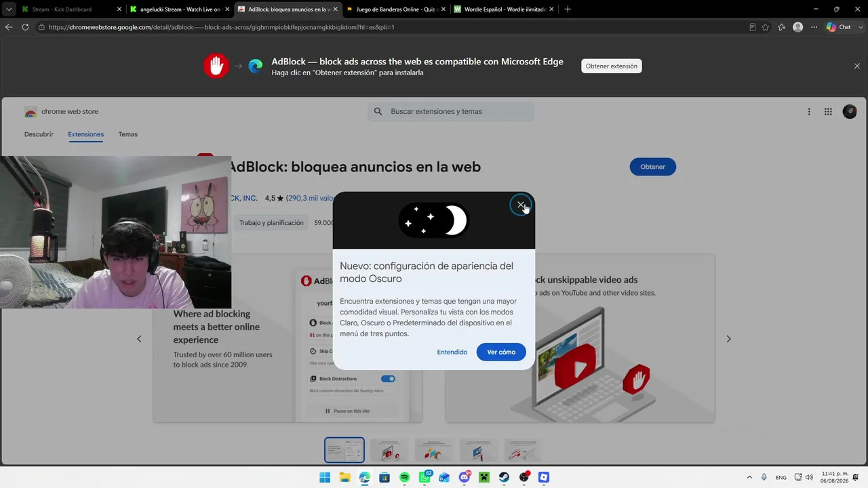Viewport: 868px width, 488px height.
Task: Close the AdBlock Chrome Web Store tab
Action: tap(335, 9)
